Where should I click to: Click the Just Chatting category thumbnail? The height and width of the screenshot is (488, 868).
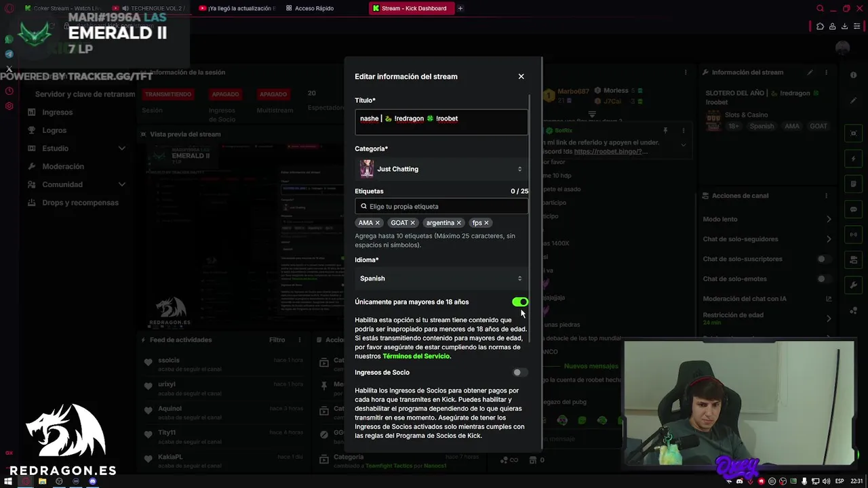(x=367, y=169)
